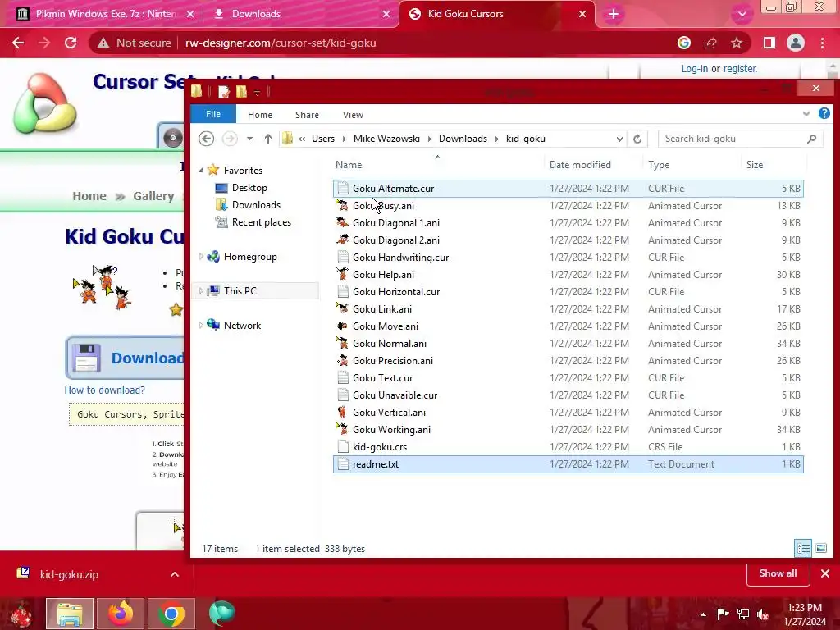The width and height of the screenshot is (840, 630).
Task: Reload the Chrome page
Action: tap(71, 43)
